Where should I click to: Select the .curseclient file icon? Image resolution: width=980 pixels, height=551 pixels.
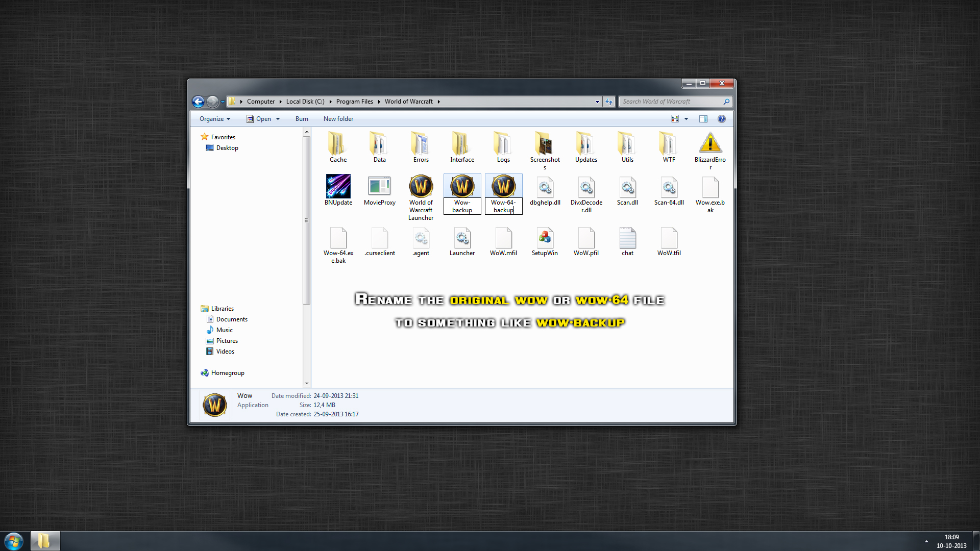pyautogui.click(x=379, y=238)
